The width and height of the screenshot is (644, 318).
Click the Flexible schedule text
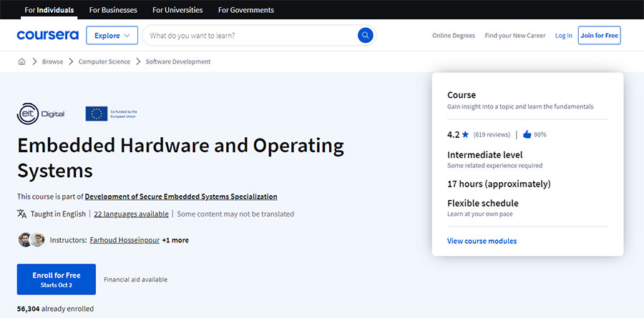pos(483,203)
